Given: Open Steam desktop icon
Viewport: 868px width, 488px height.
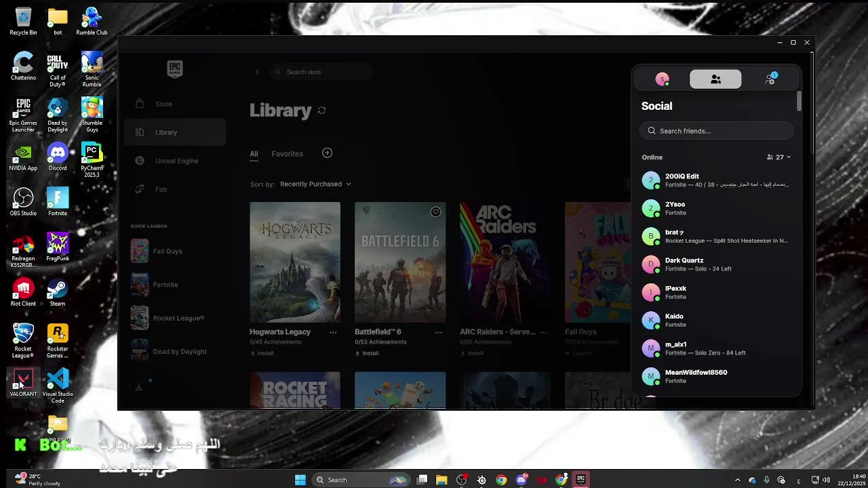Looking at the screenshot, I should click(x=58, y=293).
